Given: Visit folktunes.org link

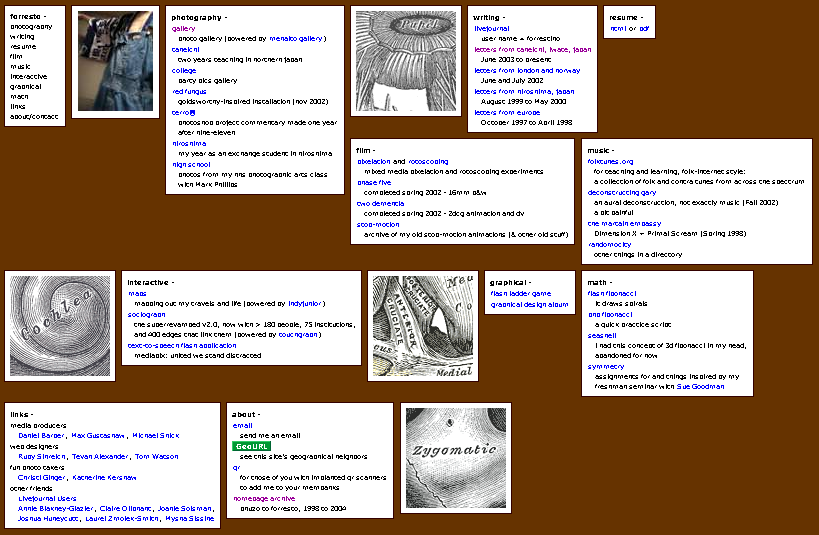Looking at the screenshot, I should (x=610, y=162).
